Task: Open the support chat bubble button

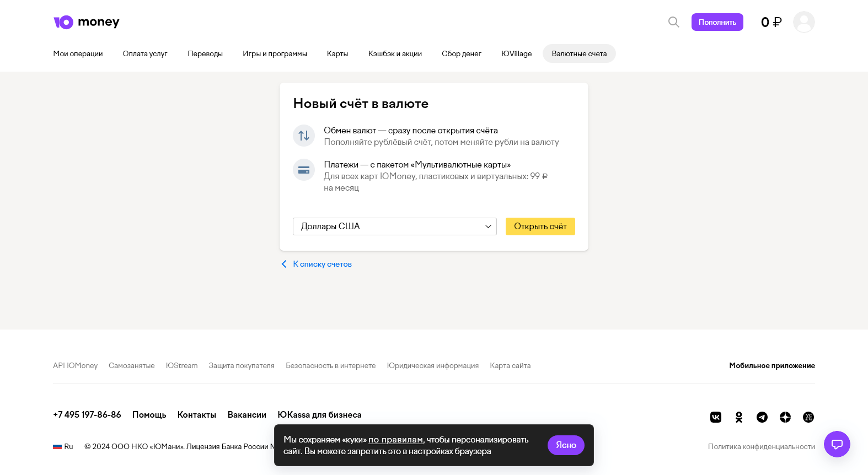Action: [837, 444]
